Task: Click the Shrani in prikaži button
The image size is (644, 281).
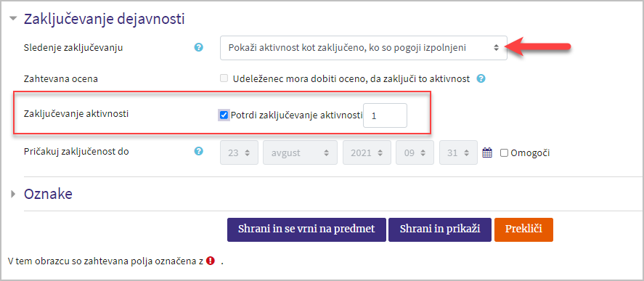Action: tap(440, 229)
